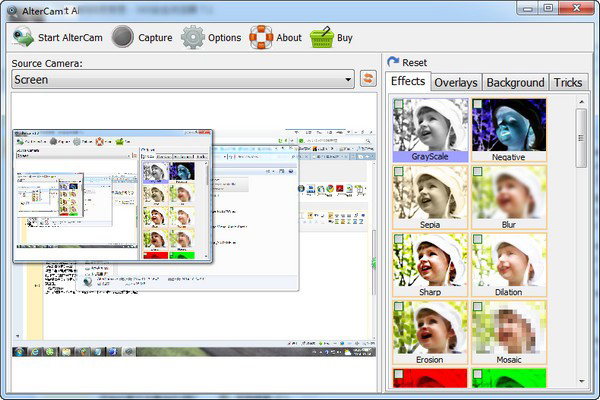Open the Tricks tab
This screenshot has height=400, width=600.
point(568,83)
